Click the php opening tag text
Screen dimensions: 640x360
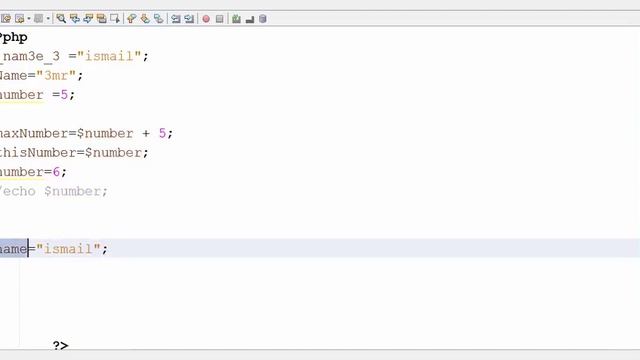(x=14, y=37)
